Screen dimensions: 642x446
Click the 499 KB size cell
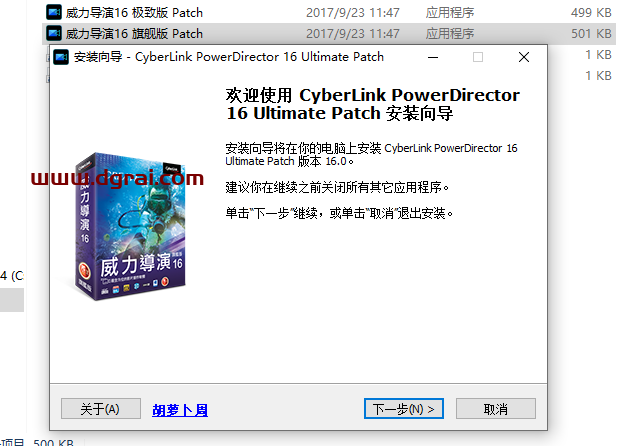pos(591,13)
